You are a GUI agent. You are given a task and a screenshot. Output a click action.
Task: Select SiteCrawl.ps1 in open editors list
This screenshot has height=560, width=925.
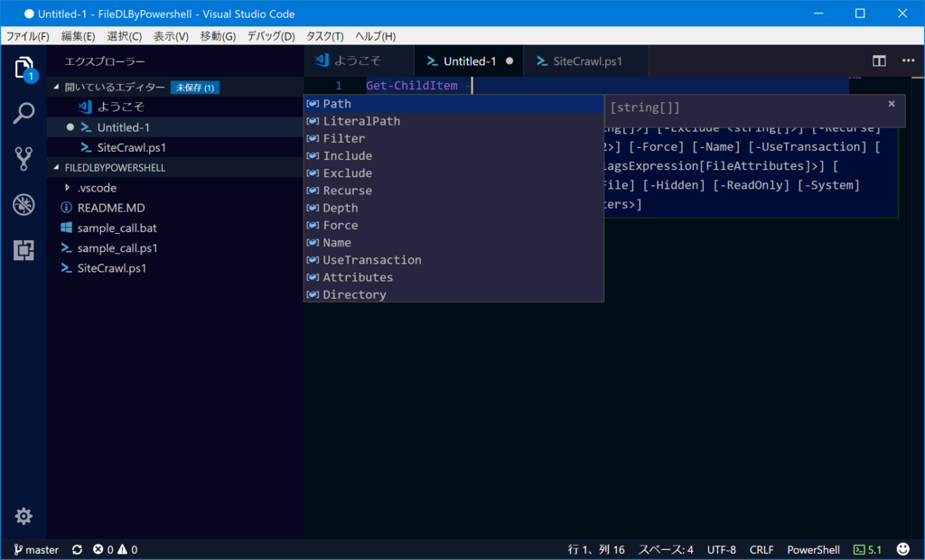point(175,147)
